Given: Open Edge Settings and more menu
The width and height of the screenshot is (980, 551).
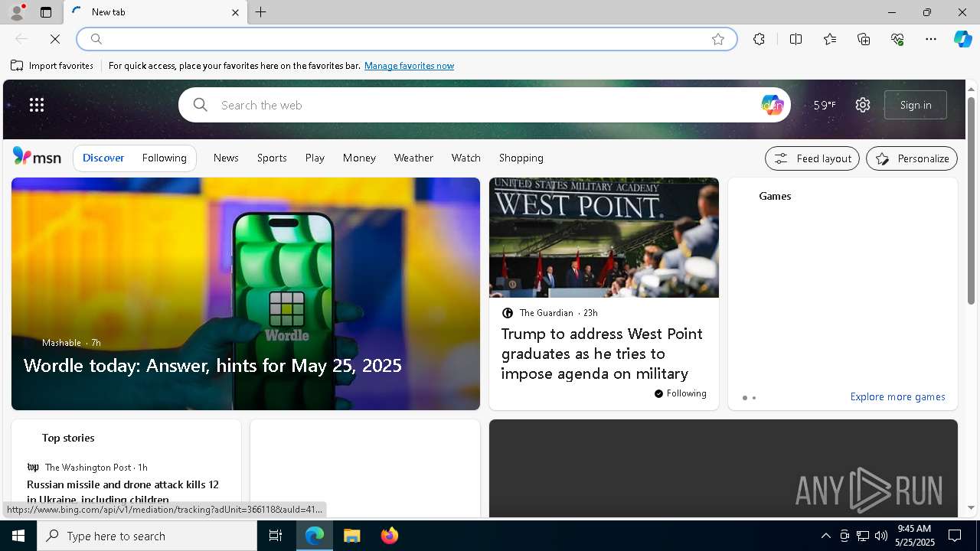Looking at the screenshot, I should pos(931,39).
